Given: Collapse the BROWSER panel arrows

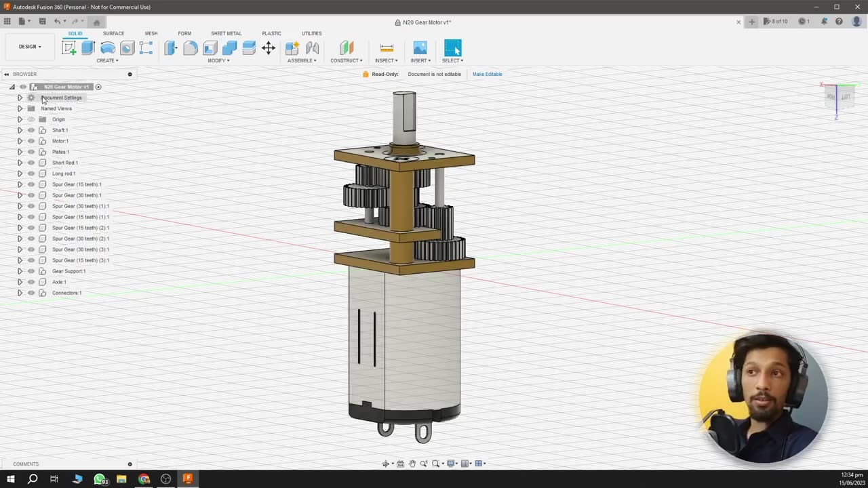Looking at the screenshot, I should pos(6,74).
